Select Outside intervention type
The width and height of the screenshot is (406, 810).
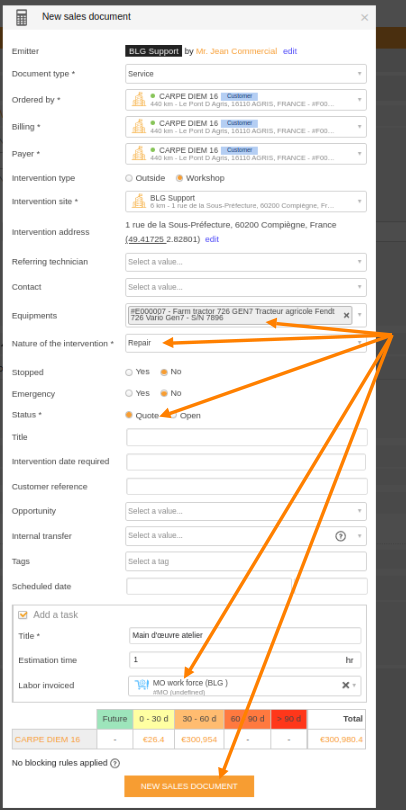[x=129, y=178]
